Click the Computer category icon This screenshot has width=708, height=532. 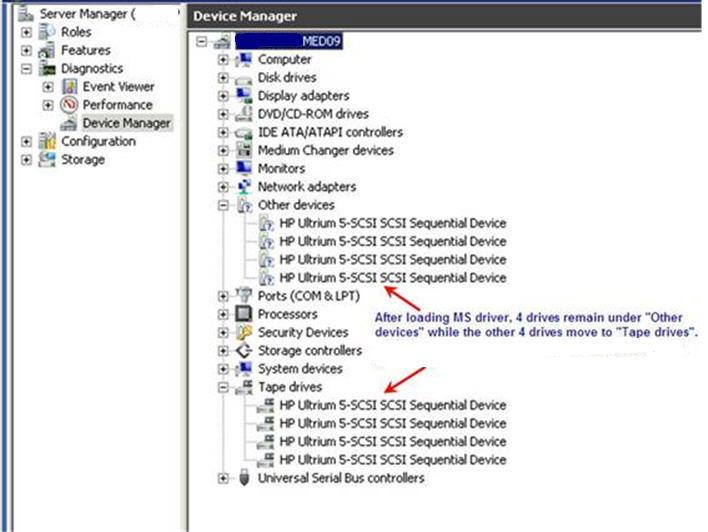(x=244, y=60)
